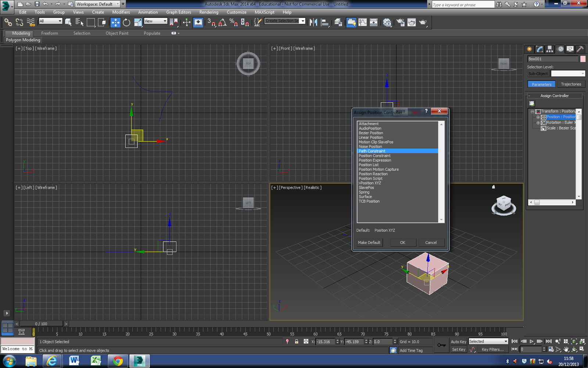Expand the Rotation: Euler controller tree item
The height and width of the screenshot is (368, 588).
click(538, 123)
